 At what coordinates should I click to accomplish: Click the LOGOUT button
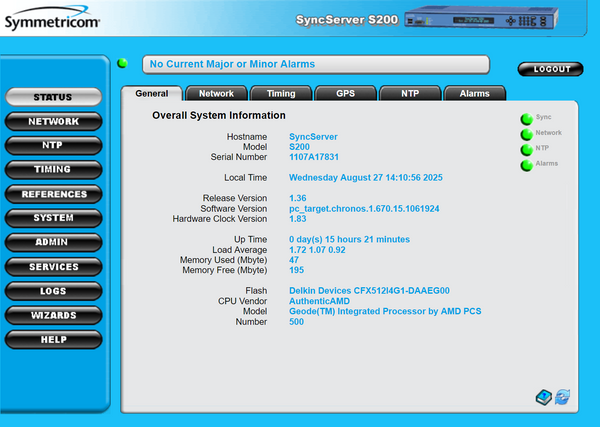pos(551,69)
